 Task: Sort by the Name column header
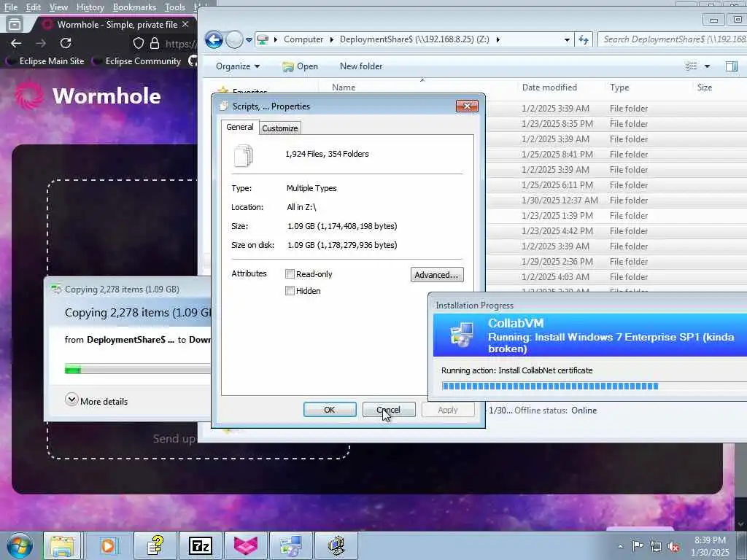click(344, 87)
